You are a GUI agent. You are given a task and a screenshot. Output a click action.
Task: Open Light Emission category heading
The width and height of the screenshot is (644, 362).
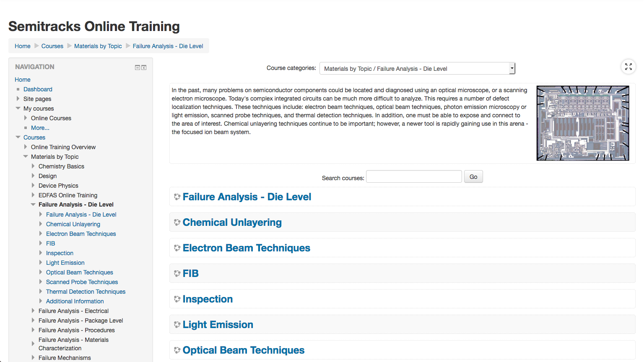pyautogui.click(x=218, y=325)
